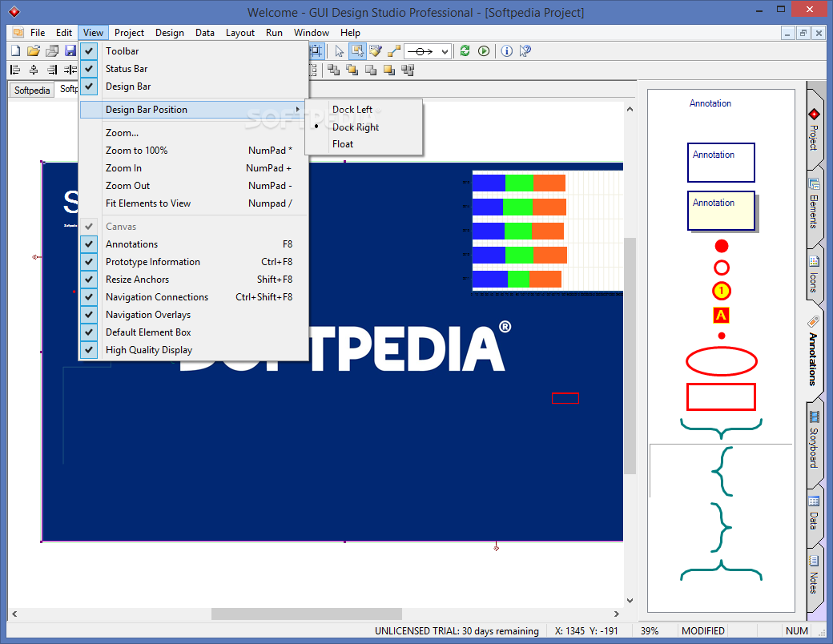Click the green Run play icon
Image resolution: width=833 pixels, height=644 pixels.
[x=484, y=51]
